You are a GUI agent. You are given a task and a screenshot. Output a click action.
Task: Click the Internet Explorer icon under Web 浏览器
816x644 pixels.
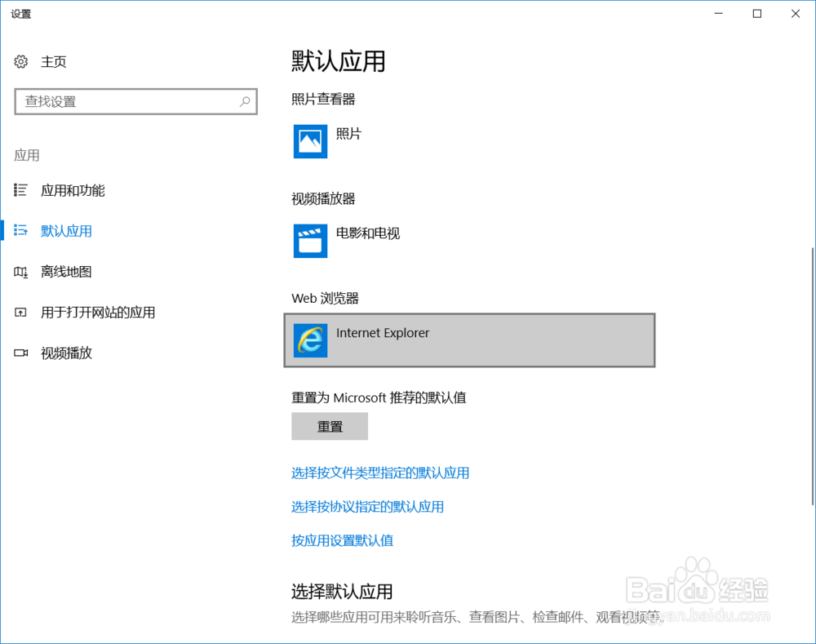coord(310,340)
